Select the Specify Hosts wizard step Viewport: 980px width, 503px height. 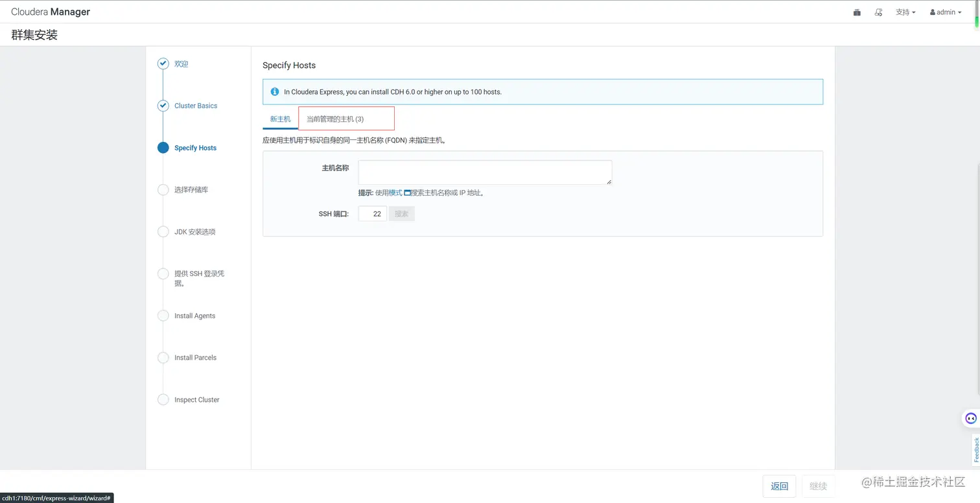pyautogui.click(x=195, y=148)
